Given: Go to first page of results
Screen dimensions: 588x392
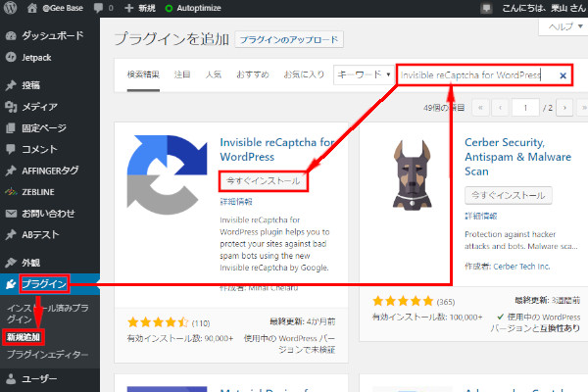Looking at the screenshot, I should point(480,108).
